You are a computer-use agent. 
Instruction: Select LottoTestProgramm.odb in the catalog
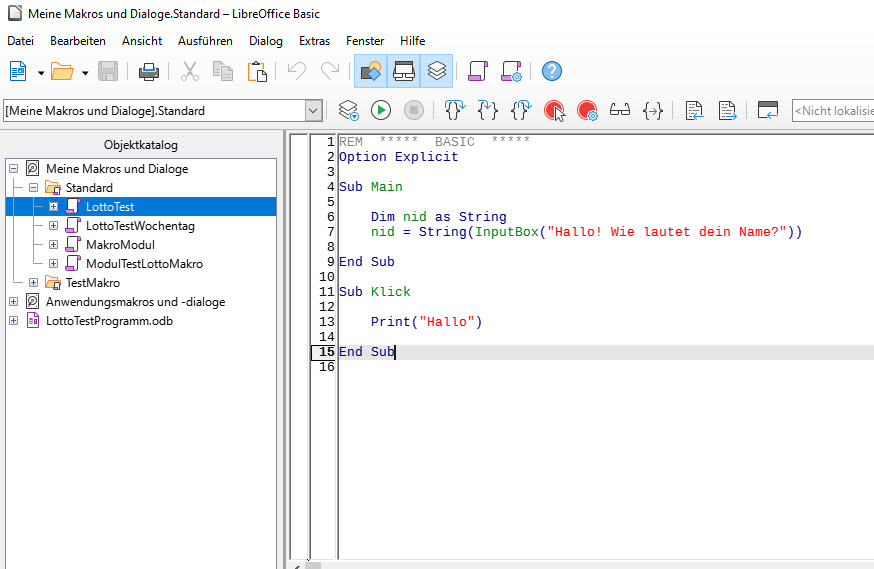tap(109, 321)
